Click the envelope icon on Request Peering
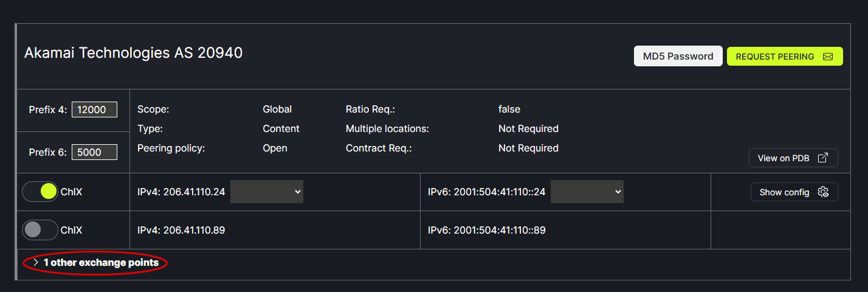This screenshot has height=292, width=868. pyautogui.click(x=827, y=57)
